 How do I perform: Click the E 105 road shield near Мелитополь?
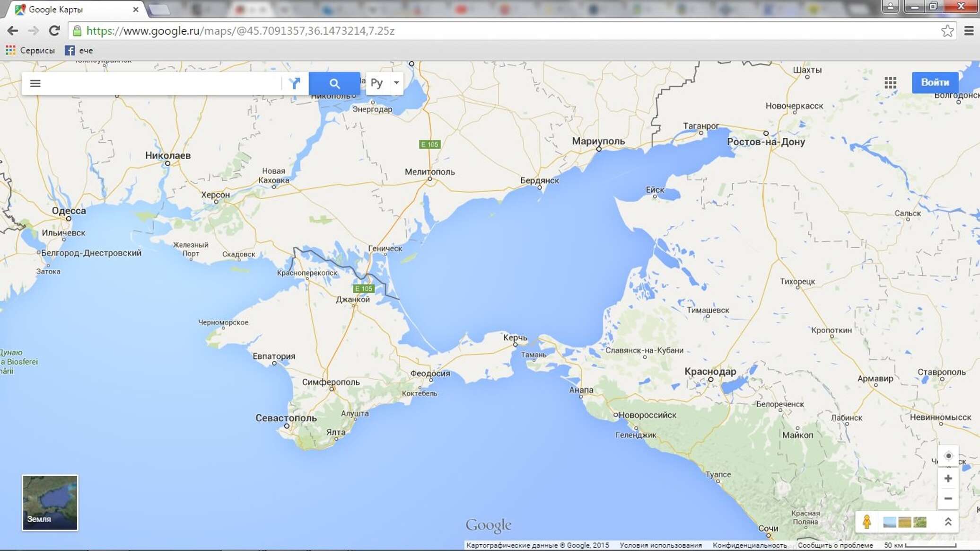point(429,144)
